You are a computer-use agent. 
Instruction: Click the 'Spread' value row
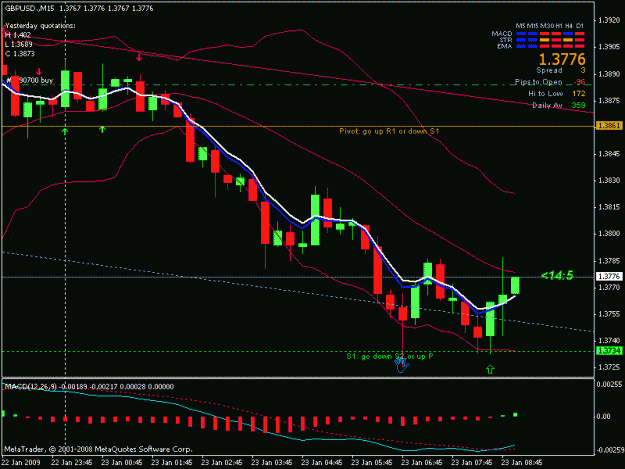[560, 70]
